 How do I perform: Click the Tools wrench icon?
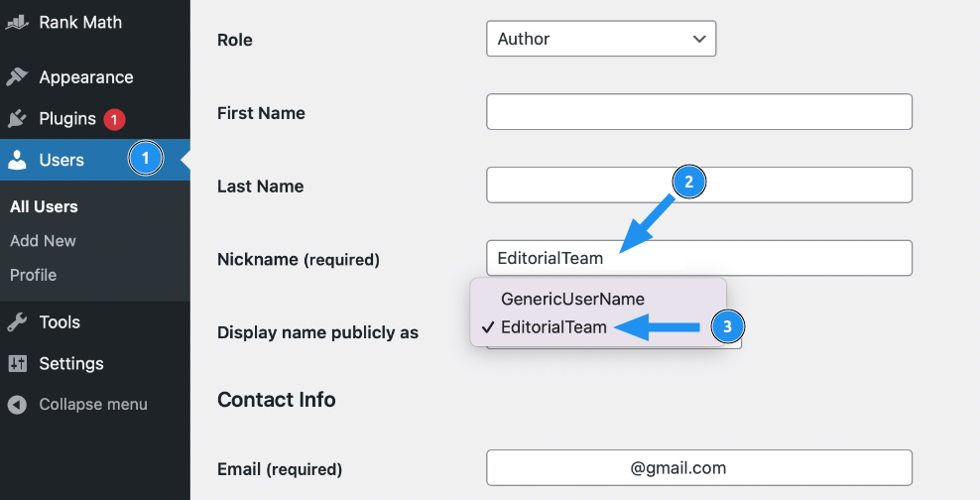17,322
